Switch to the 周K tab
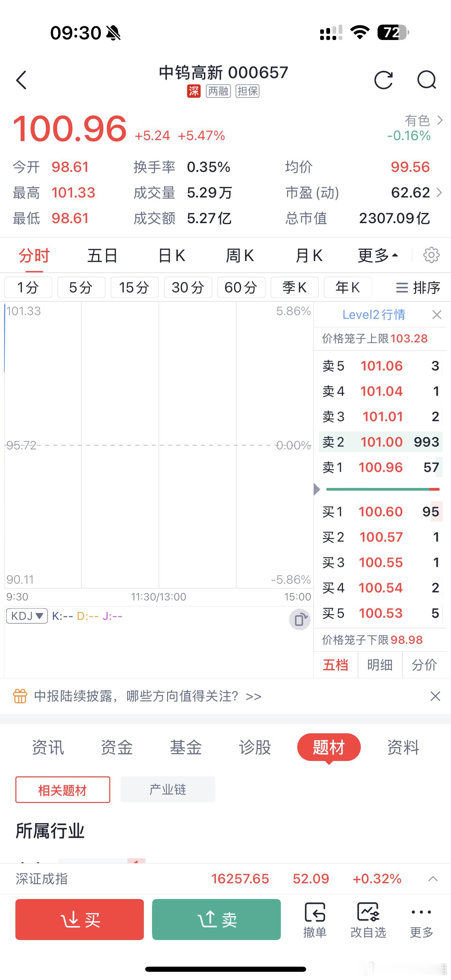Image resolution: width=451 pixels, height=980 pixels. click(240, 255)
